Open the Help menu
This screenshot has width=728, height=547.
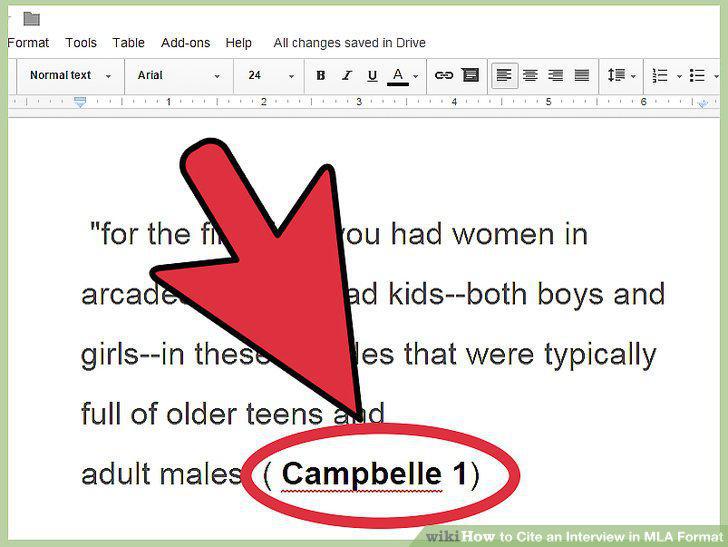[x=238, y=43]
